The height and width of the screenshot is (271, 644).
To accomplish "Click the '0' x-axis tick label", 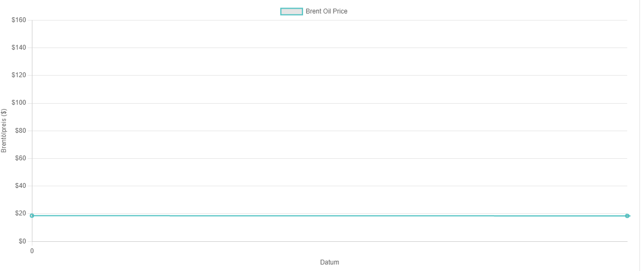I will coord(32,251).
